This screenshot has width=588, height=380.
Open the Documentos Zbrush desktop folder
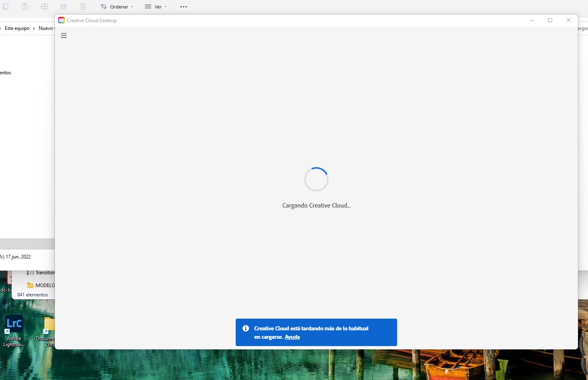[48, 323]
